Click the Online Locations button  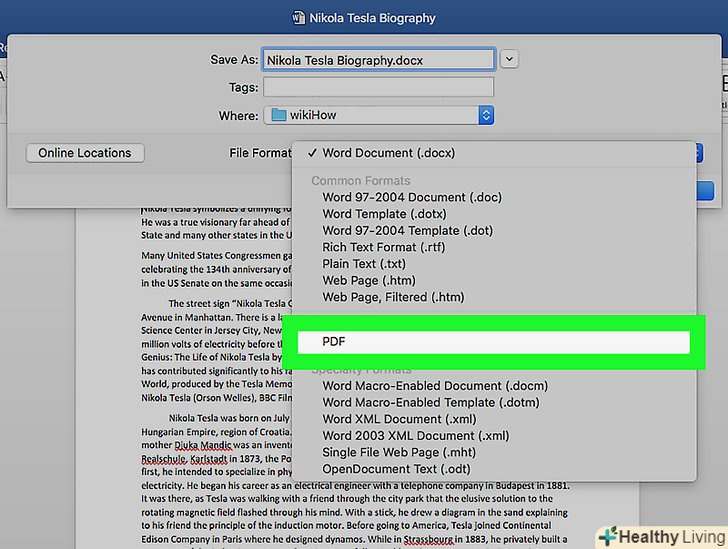[85, 153]
